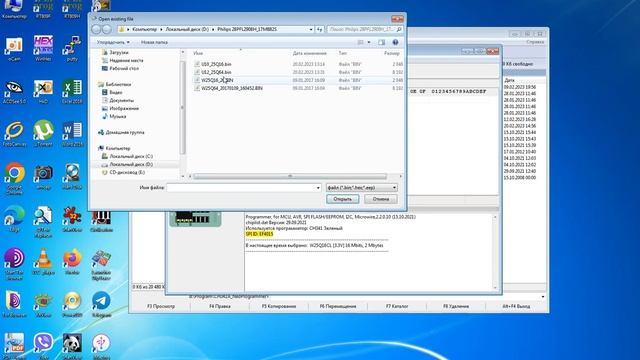
Task: Click F4 Правка in file manager
Action: (220, 306)
